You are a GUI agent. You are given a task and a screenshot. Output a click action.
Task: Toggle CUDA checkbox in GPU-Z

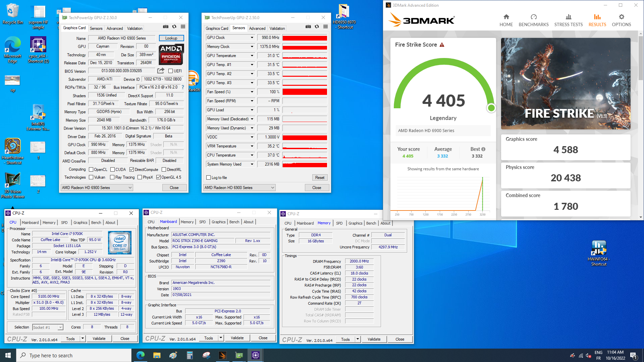tap(112, 170)
